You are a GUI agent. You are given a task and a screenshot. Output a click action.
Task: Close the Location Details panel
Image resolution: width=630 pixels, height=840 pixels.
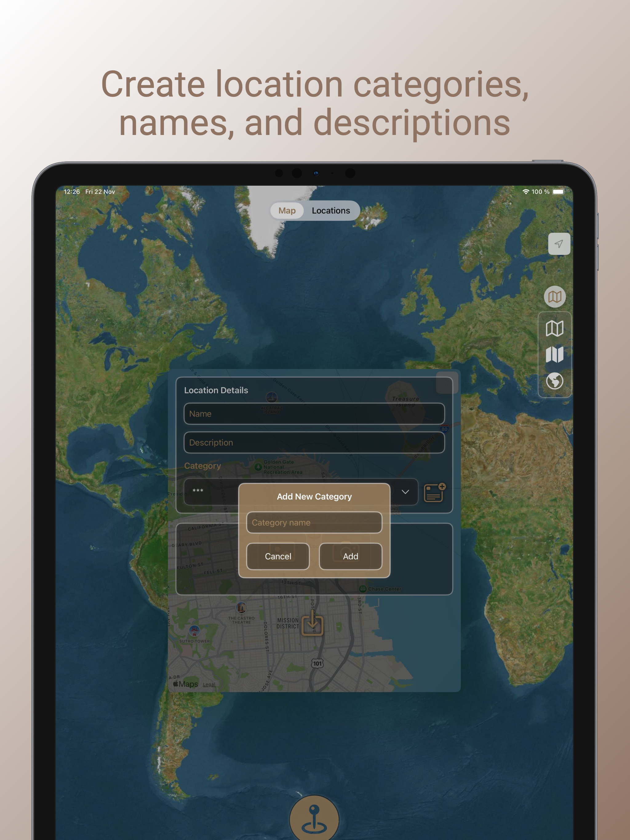coord(447,383)
